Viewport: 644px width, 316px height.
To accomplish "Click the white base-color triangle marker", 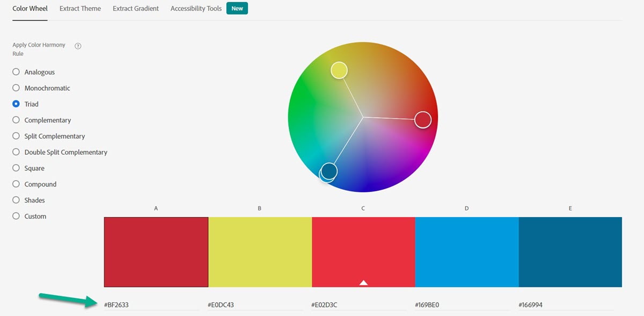I will point(363,282).
